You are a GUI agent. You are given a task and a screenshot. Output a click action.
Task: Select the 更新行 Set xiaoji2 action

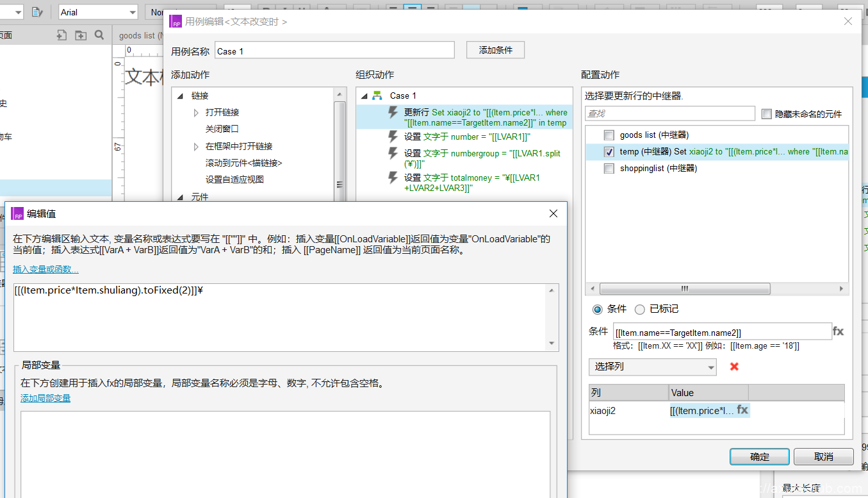pyautogui.click(x=464, y=117)
